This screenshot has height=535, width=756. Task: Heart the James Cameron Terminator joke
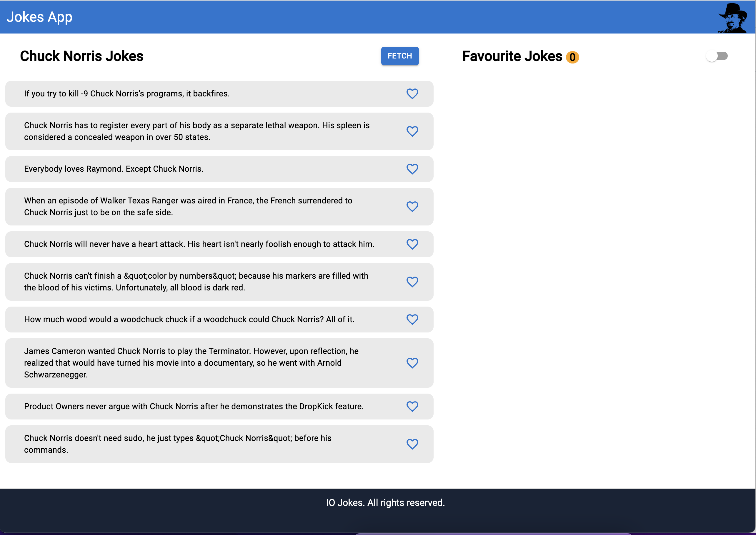pos(412,363)
